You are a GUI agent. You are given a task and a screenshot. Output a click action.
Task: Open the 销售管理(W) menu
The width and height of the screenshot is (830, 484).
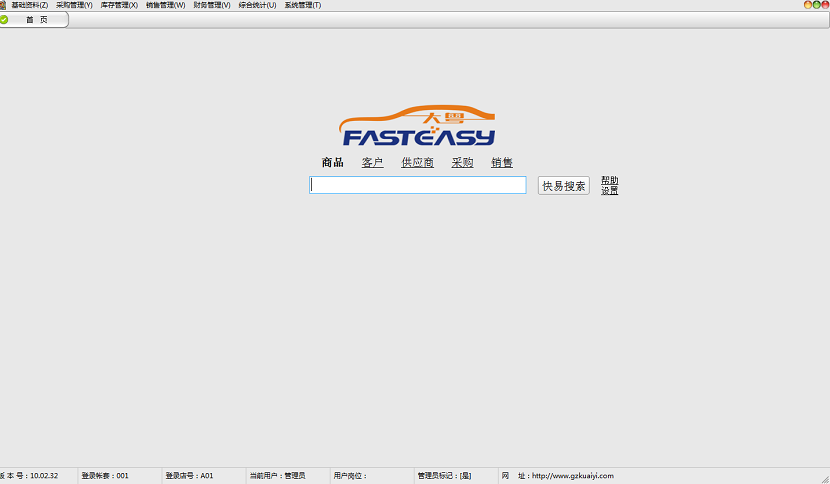pyautogui.click(x=165, y=5)
